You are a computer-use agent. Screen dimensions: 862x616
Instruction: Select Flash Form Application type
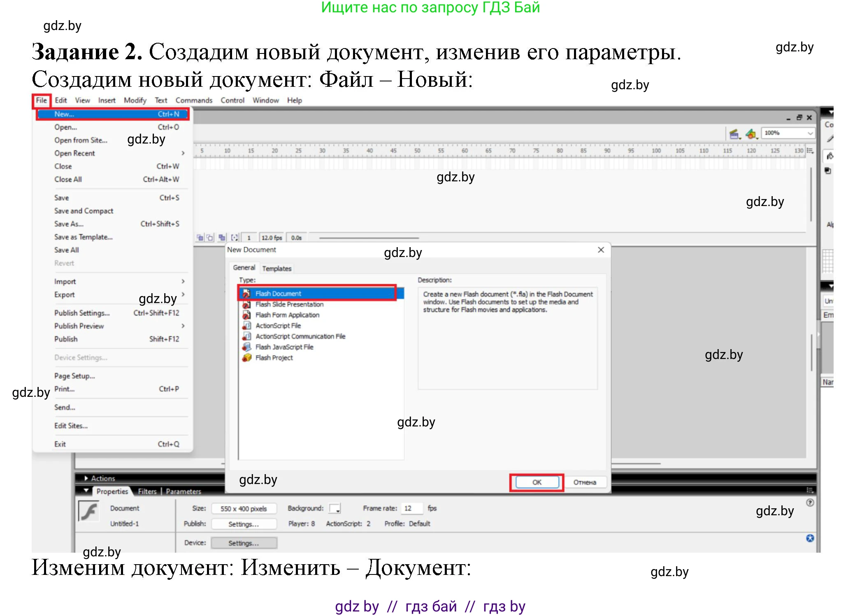click(287, 315)
